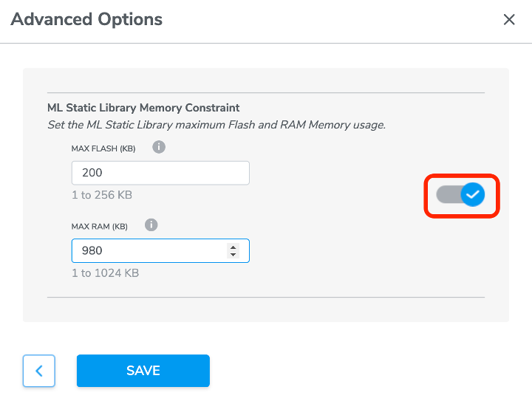This screenshot has height=418, width=532.
Task: Click the MAX RAM (KB) label
Action: [x=100, y=227]
